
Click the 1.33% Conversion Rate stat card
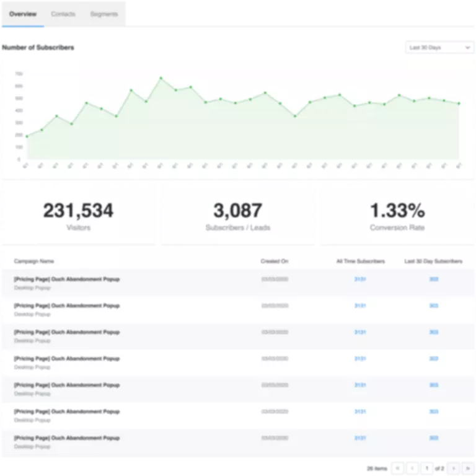tap(397, 214)
